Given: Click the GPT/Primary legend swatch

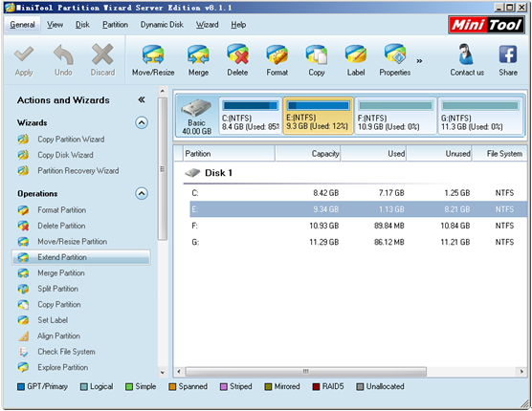Looking at the screenshot, I should 21,386.
